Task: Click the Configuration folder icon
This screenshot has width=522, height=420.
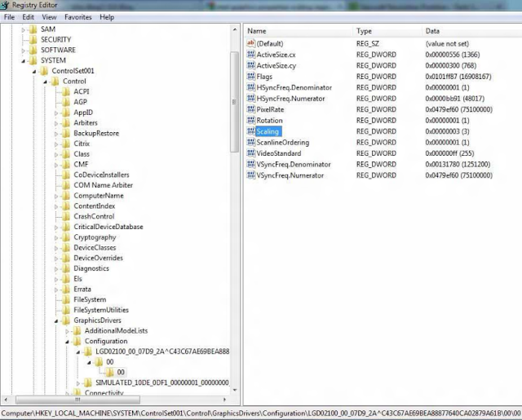Action: 77,341
